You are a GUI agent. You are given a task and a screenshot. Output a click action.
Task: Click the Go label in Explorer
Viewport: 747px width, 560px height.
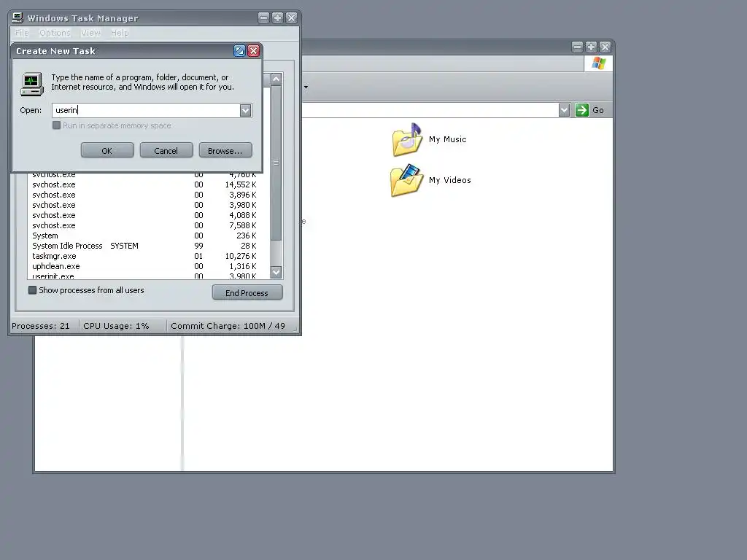pos(598,111)
